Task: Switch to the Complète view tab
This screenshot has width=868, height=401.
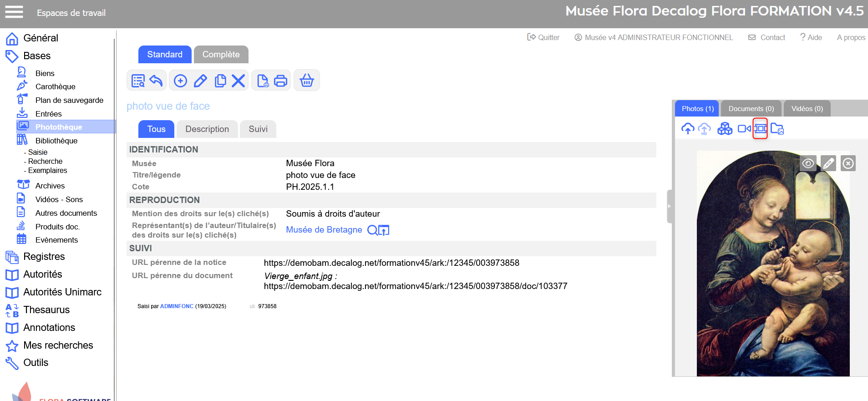Action: click(221, 54)
